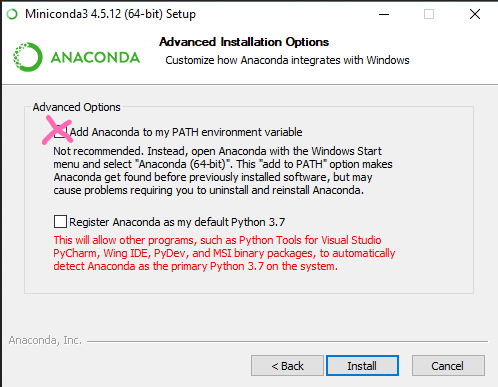498x387 pixels.
Task: Click the 'Not recommended' PATH warning paragraph
Action: pyautogui.click(x=223, y=171)
